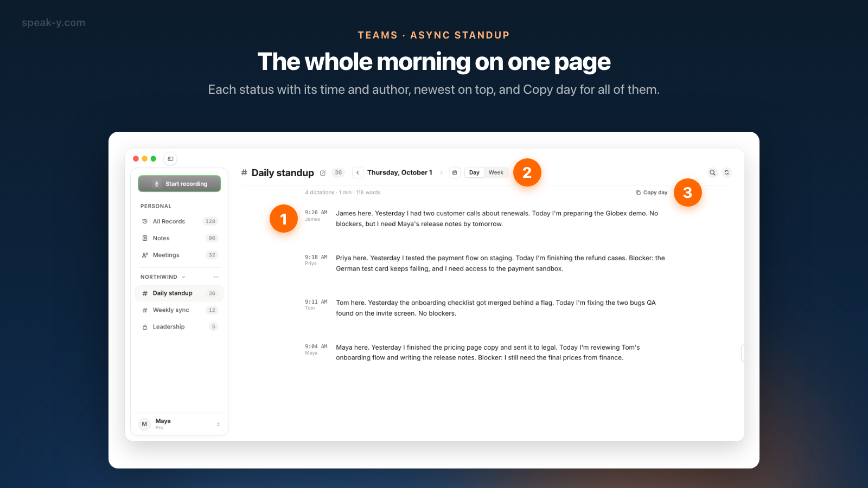This screenshot has height=488, width=868.
Task: Click the Weekly sync hash icon
Action: click(x=145, y=310)
